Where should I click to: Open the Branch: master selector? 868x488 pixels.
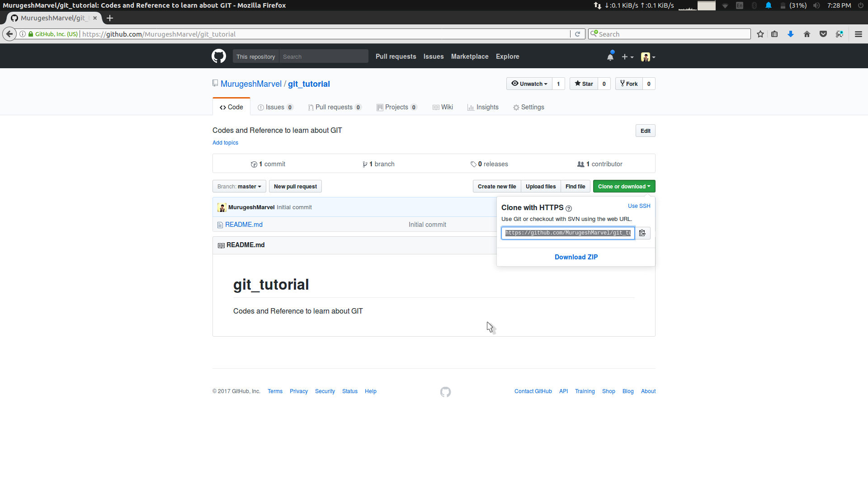pos(239,186)
